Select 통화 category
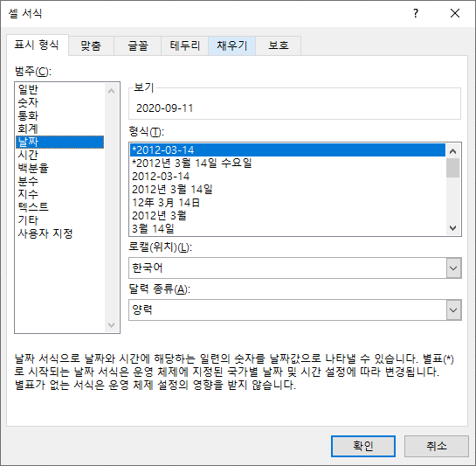Image resolution: width=476 pixels, height=466 pixels. pos(59,115)
